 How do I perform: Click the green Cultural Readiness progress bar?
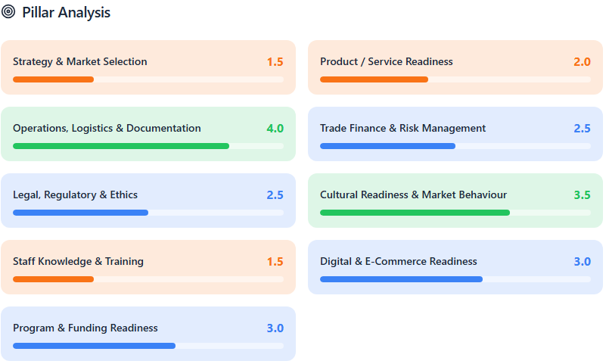(x=415, y=213)
